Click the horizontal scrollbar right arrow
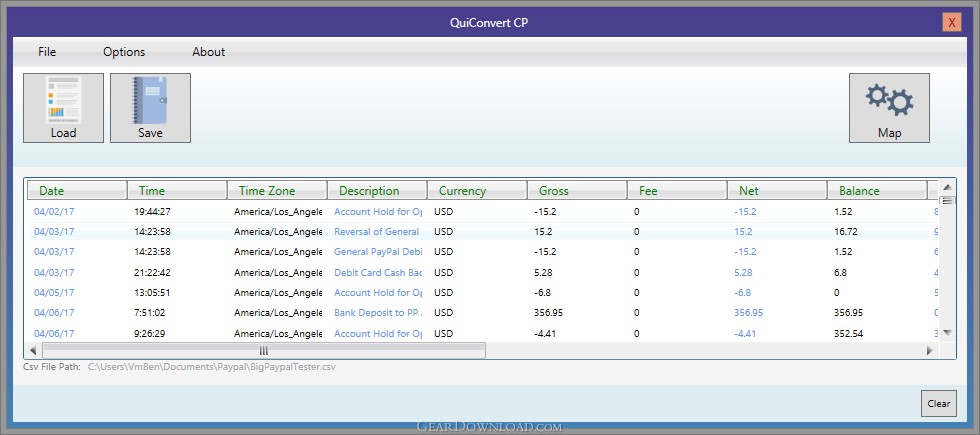The height and width of the screenshot is (435, 980). pos(929,351)
